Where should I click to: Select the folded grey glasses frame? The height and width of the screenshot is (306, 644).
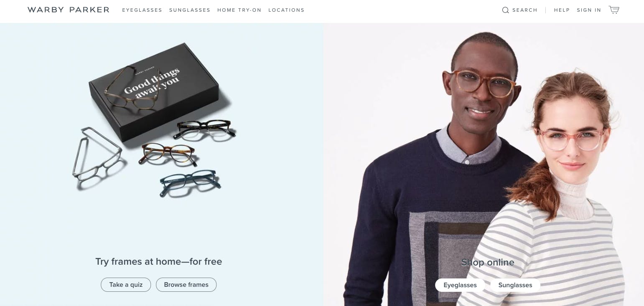(97, 154)
